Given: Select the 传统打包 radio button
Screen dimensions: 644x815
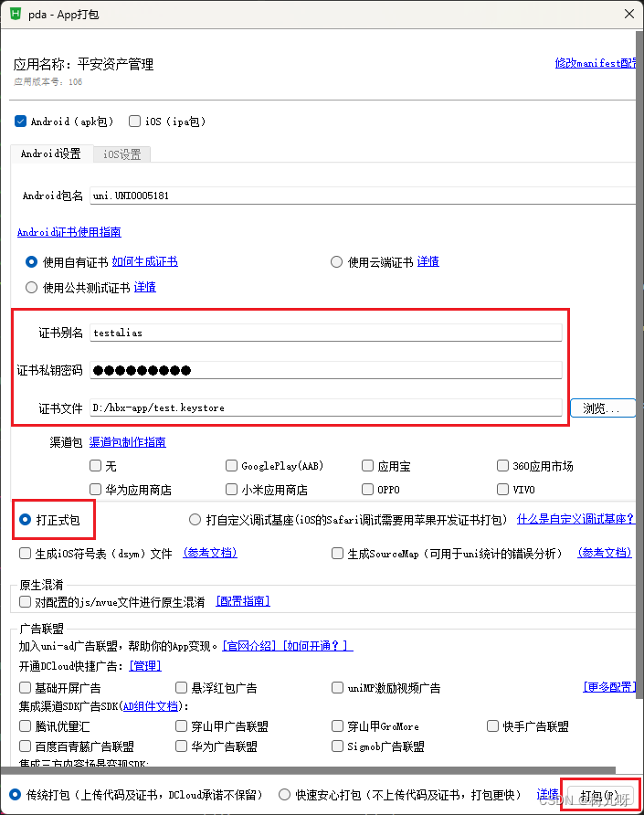Looking at the screenshot, I should pyautogui.click(x=16, y=795).
